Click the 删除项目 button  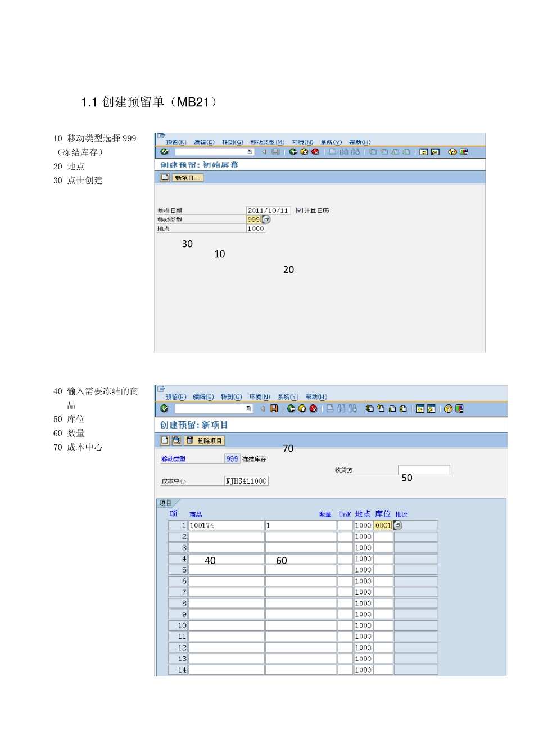point(205,440)
